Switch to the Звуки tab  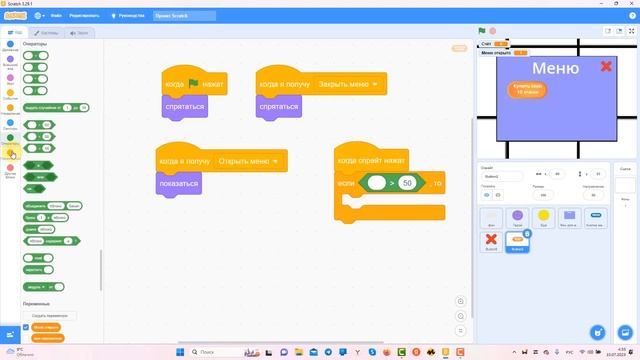click(79, 33)
